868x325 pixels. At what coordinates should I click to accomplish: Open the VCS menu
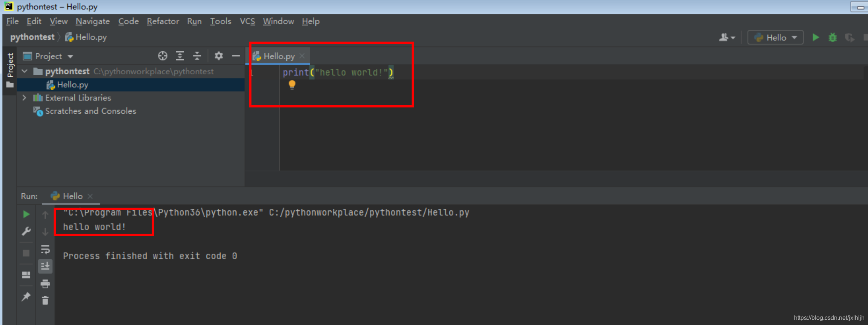click(247, 21)
